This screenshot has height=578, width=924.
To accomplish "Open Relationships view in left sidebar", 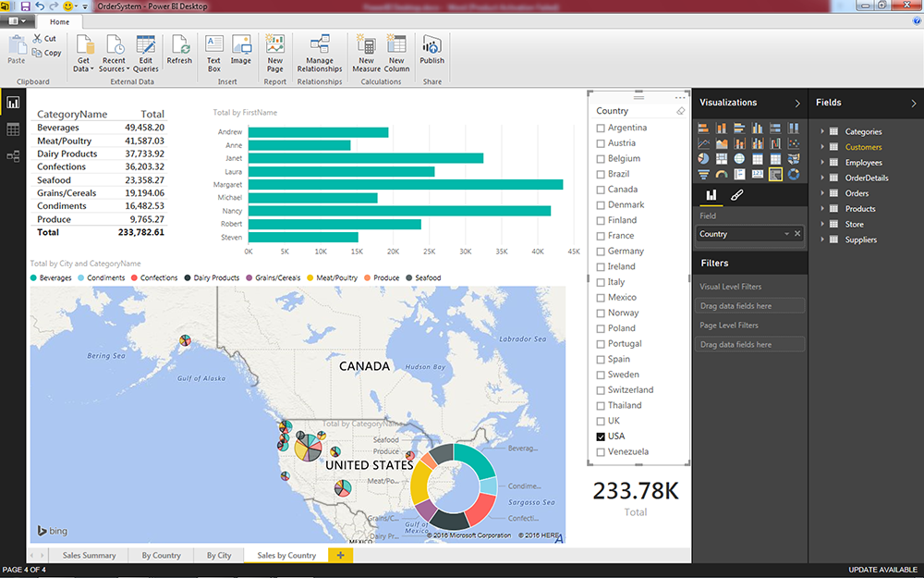I will click(13, 156).
